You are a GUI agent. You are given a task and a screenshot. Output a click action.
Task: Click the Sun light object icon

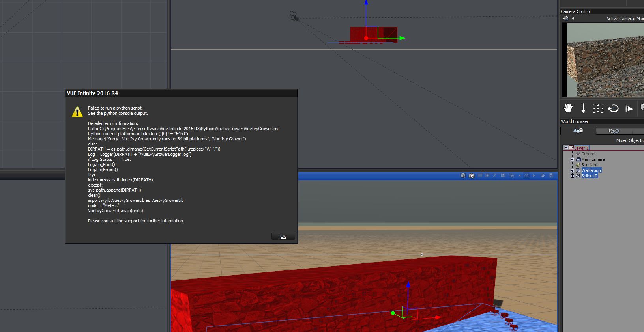578,165
